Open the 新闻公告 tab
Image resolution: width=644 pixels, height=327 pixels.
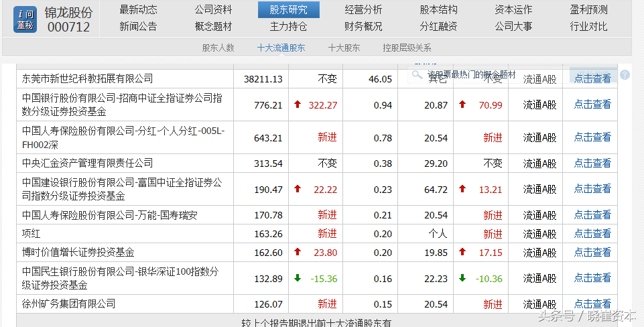tap(138, 27)
